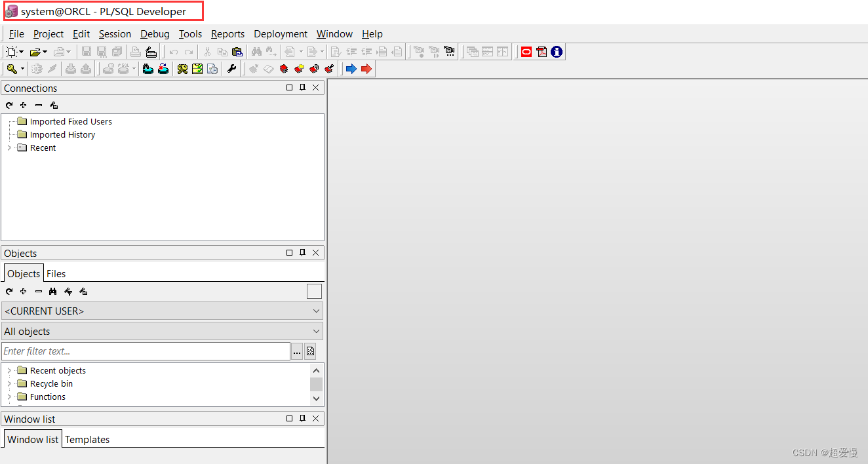
Task: Click the binoculars icon in Objects toolbar
Action: [x=53, y=292]
